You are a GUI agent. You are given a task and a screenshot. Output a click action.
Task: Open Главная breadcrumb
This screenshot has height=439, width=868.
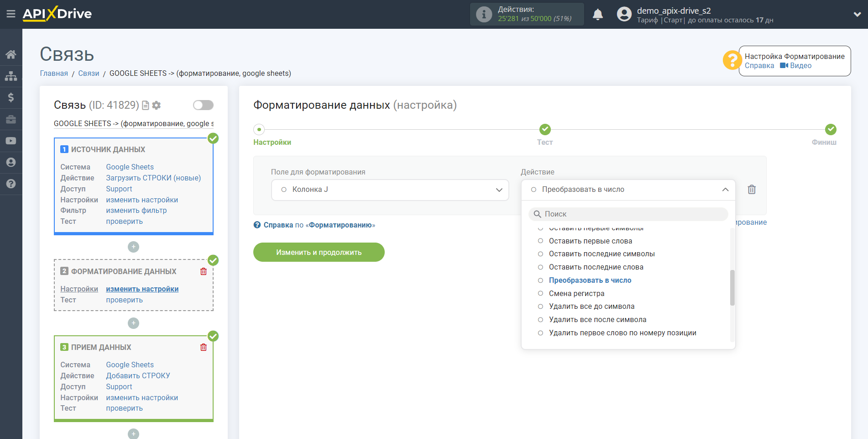pos(54,74)
